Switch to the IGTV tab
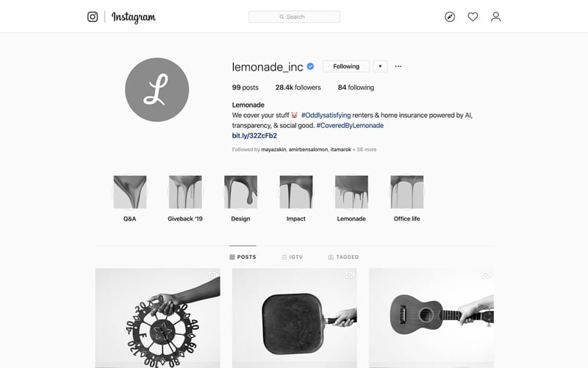The width and height of the screenshot is (588, 368). point(292,257)
